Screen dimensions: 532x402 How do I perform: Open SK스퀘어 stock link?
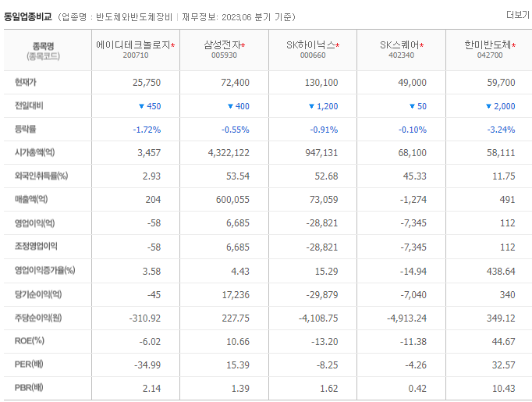pos(399,44)
